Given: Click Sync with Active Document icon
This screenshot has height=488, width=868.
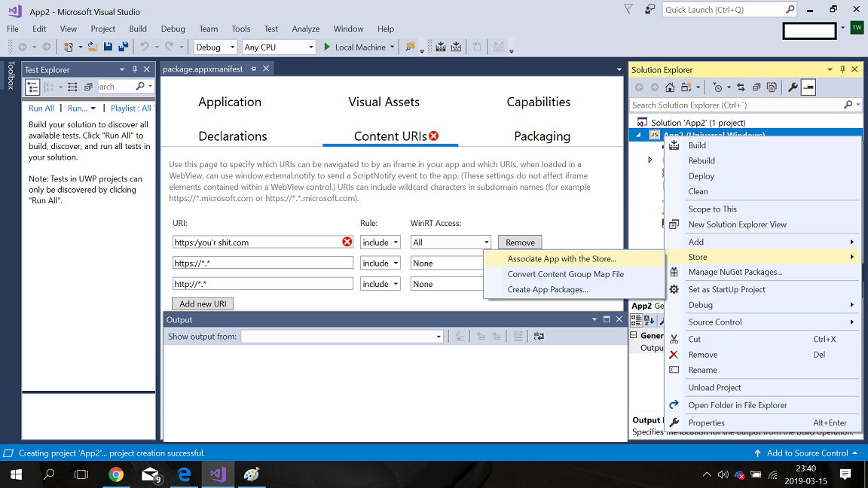Looking at the screenshot, I should pyautogui.click(x=741, y=87).
